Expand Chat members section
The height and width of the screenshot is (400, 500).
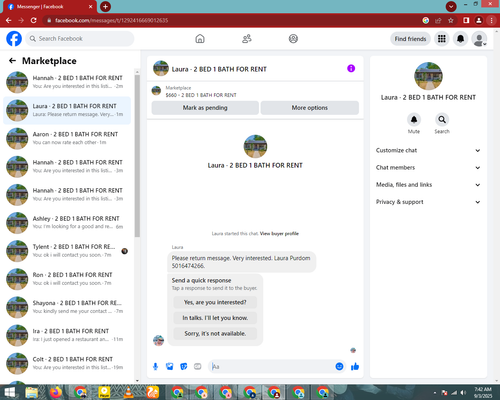coord(428,168)
